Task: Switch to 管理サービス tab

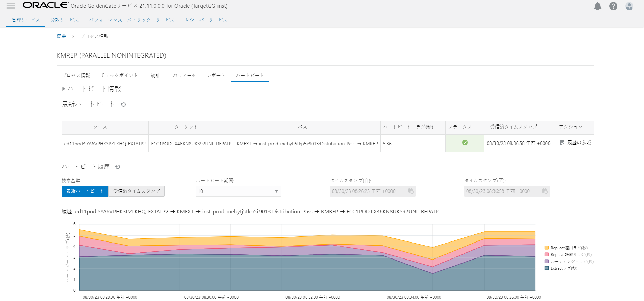Action: tap(26, 20)
